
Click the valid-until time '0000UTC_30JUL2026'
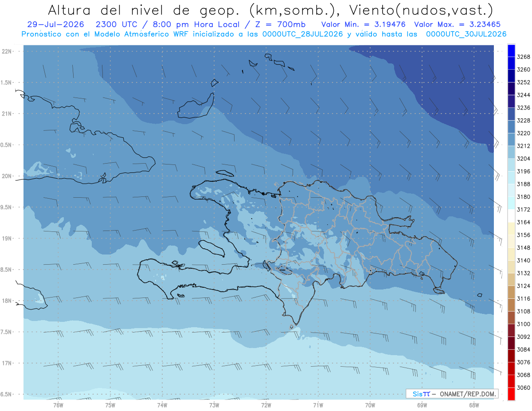coord(466,34)
